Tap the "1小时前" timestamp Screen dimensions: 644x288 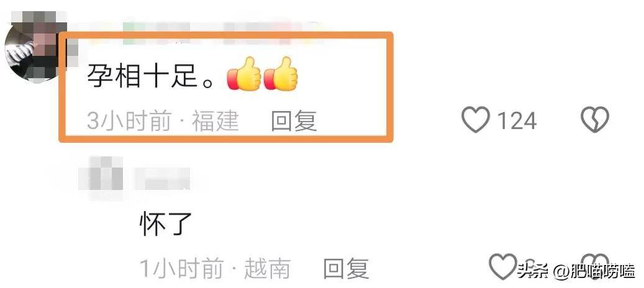point(181,269)
